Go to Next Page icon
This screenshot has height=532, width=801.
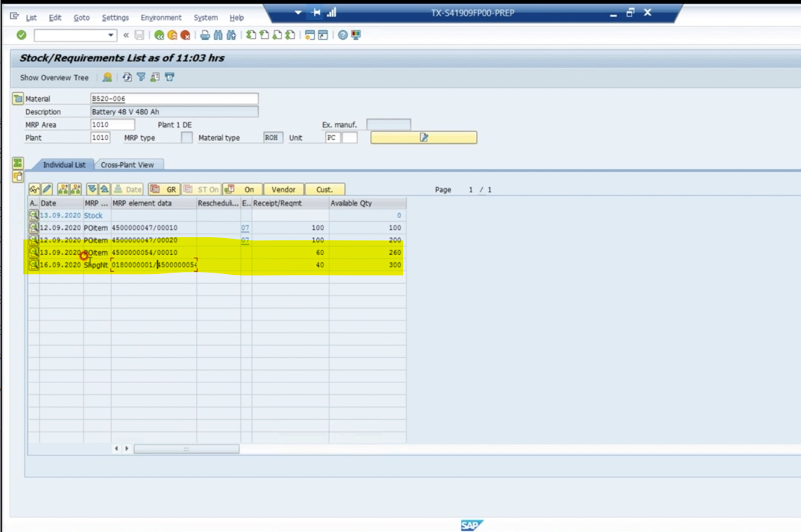pos(277,35)
